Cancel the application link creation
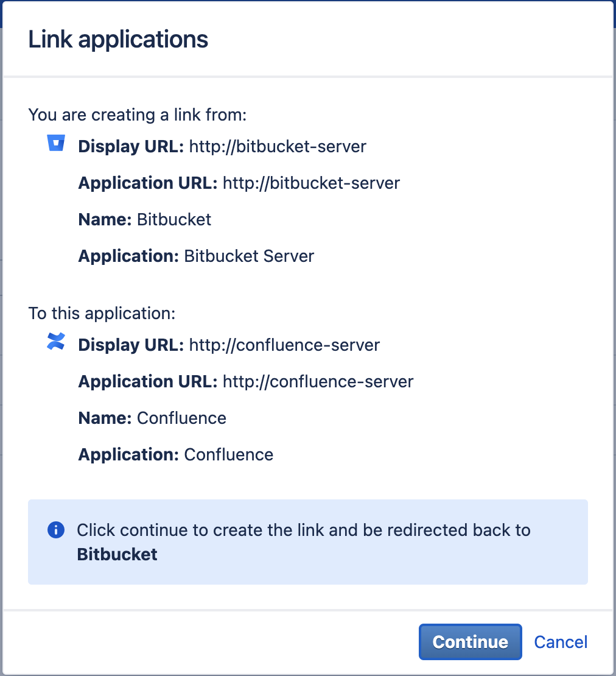This screenshot has width=616, height=676. pos(561,642)
